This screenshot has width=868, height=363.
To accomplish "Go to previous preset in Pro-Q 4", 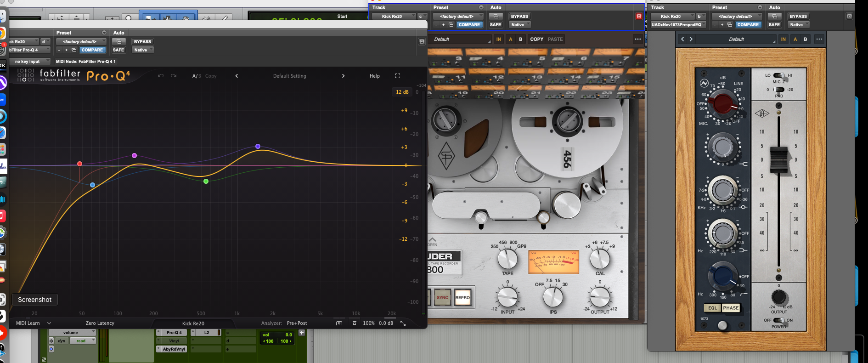I will pyautogui.click(x=237, y=76).
